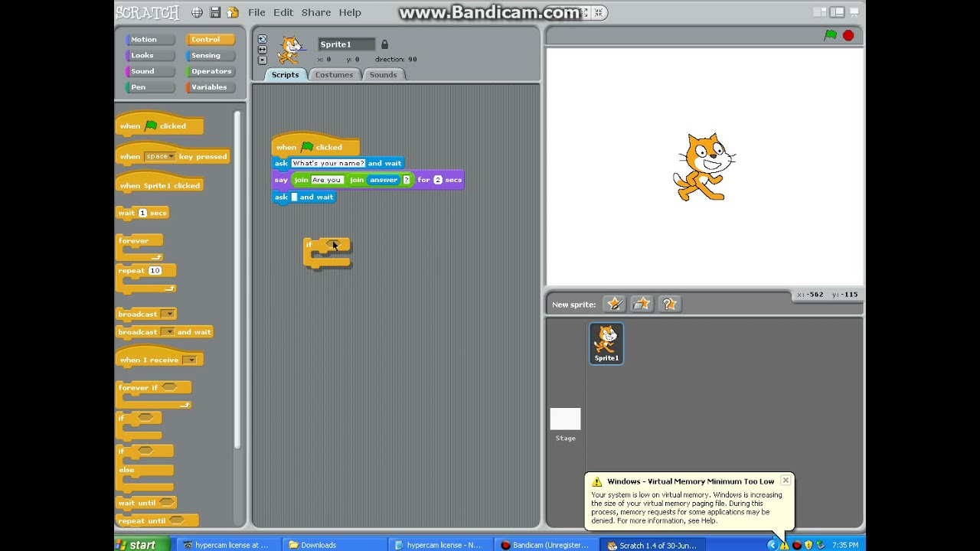This screenshot has width=980, height=551.
Task: Click the share project folder icon
Action: point(233,12)
